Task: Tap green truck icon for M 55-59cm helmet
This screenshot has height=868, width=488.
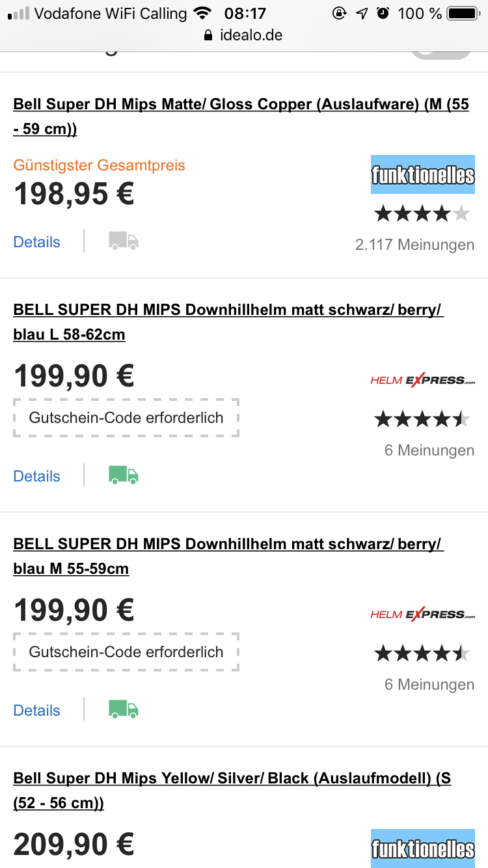Action: [124, 710]
